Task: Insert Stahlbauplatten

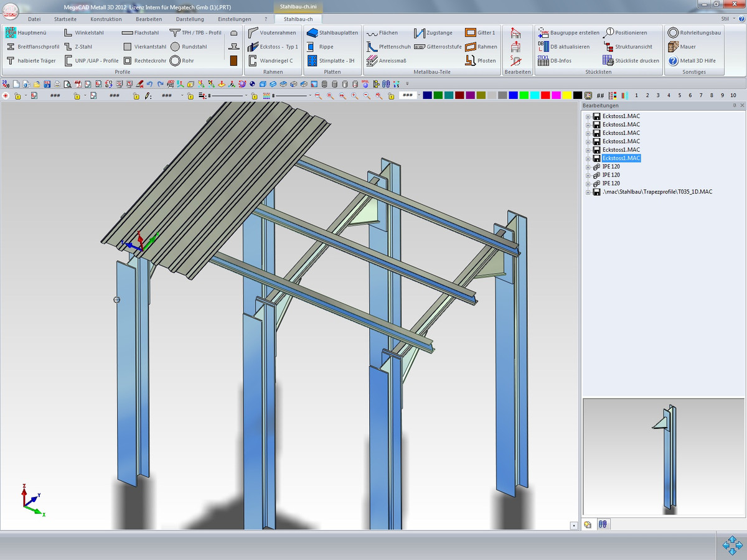Action: pos(332,32)
